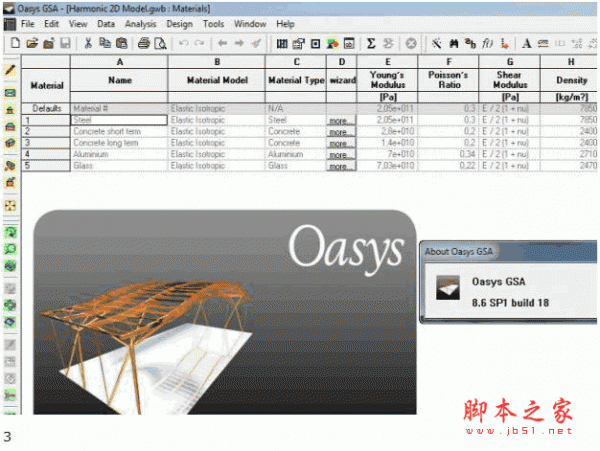Screen dimensions: 600x451
Task: Open the Window menu
Action: [x=250, y=24]
